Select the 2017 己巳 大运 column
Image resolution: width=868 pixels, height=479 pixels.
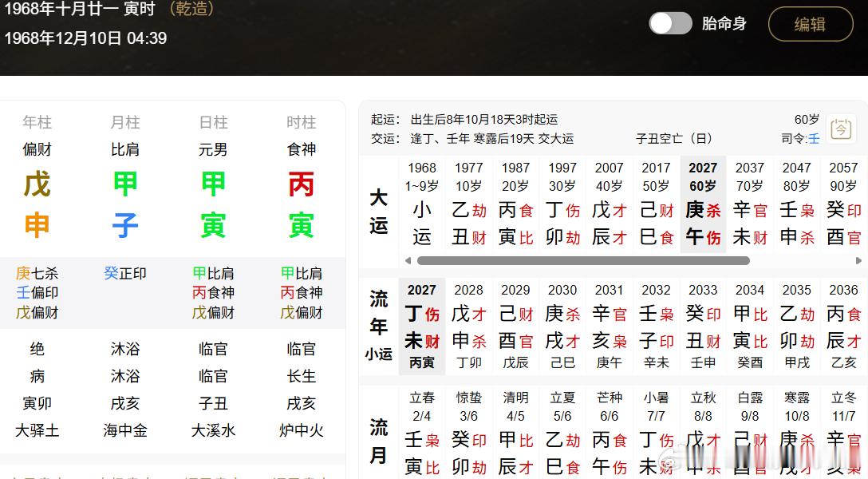[656, 204]
